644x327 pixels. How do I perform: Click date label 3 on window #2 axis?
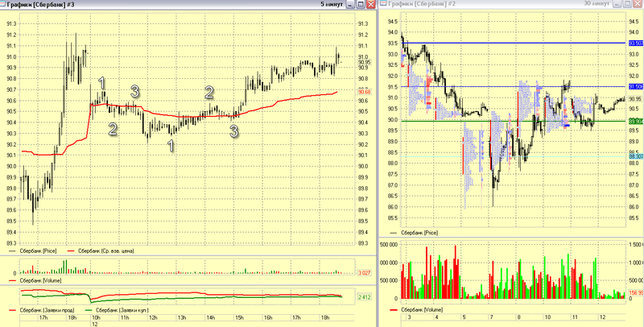coord(409,317)
